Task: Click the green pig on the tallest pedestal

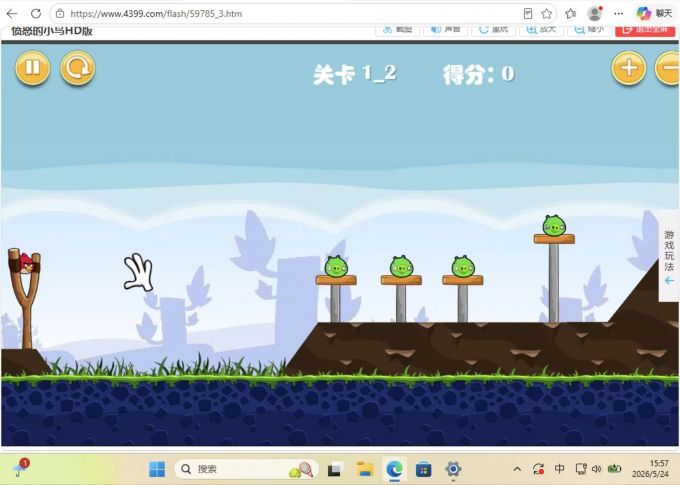Action: (554, 226)
